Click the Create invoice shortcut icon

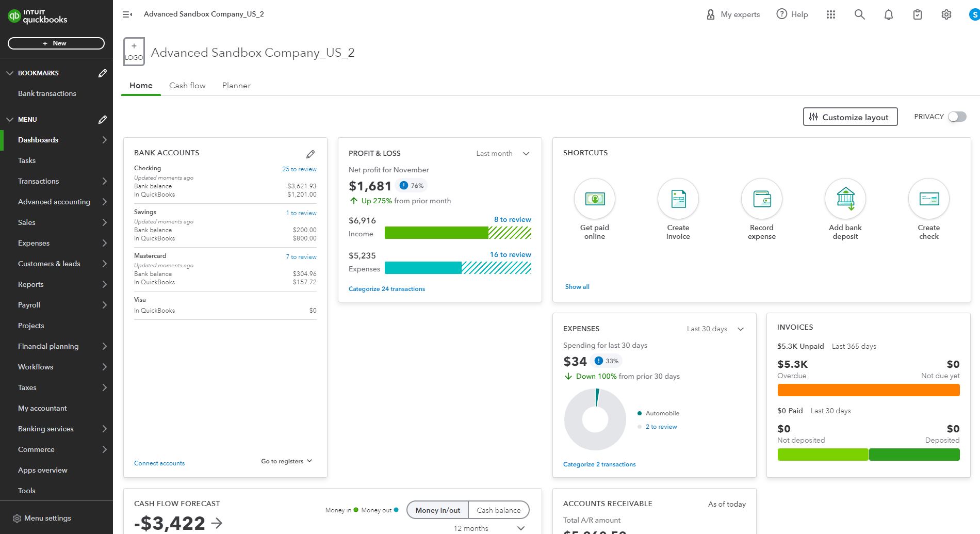[678, 199]
